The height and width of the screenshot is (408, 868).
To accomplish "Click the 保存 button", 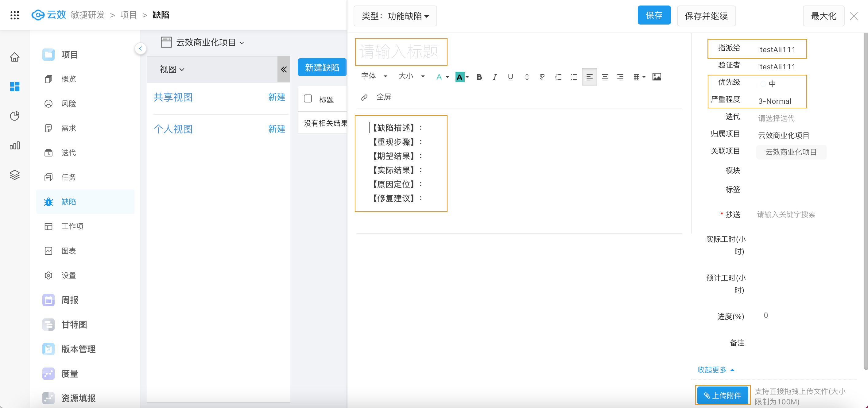I will coord(654,15).
